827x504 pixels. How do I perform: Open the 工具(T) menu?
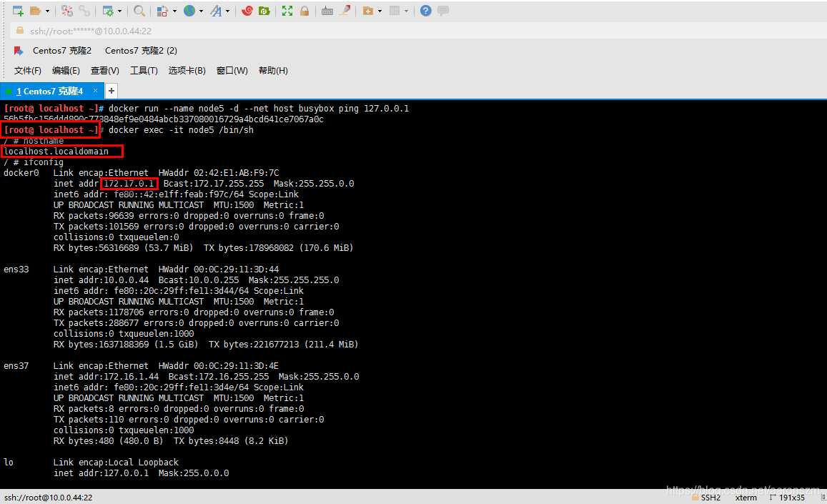pos(144,71)
